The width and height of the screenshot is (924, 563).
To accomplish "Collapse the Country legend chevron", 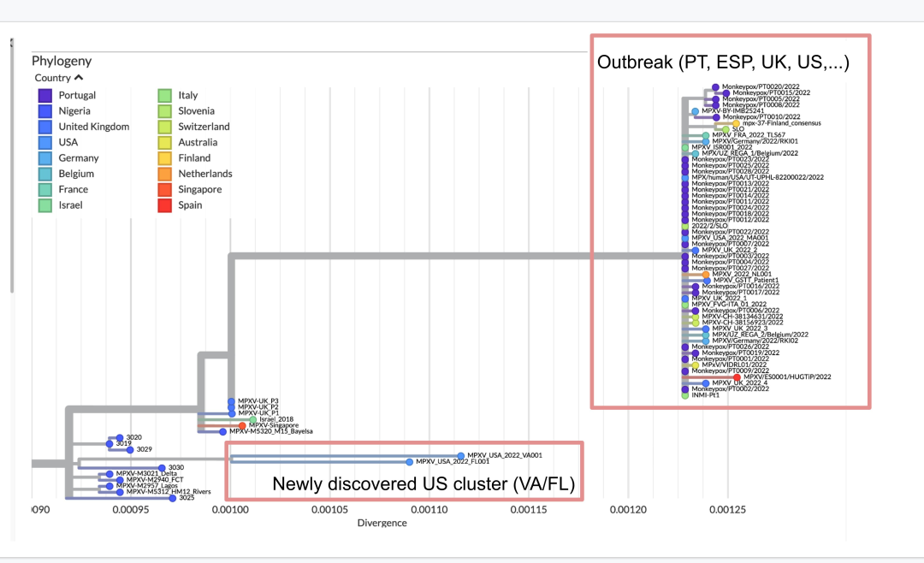I will pyautogui.click(x=79, y=77).
